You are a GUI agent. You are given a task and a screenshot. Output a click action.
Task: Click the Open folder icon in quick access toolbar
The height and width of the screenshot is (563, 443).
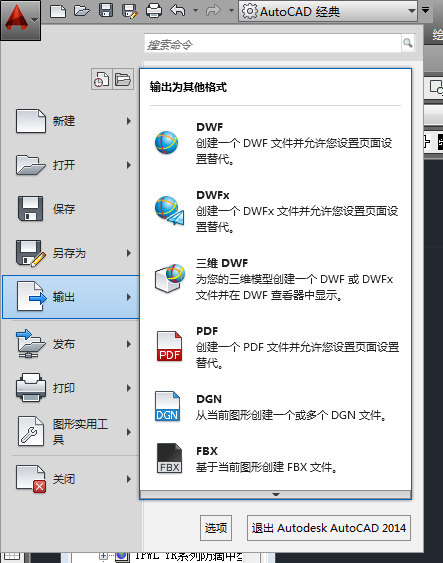(x=82, y=11)
